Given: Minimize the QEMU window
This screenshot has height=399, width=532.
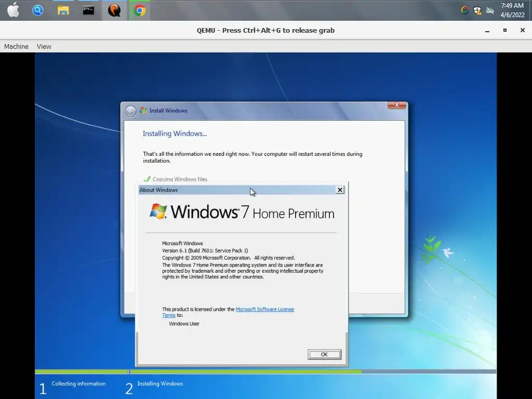Looking at the screenshot, I should pyautogui.click(x=487, y=31).
